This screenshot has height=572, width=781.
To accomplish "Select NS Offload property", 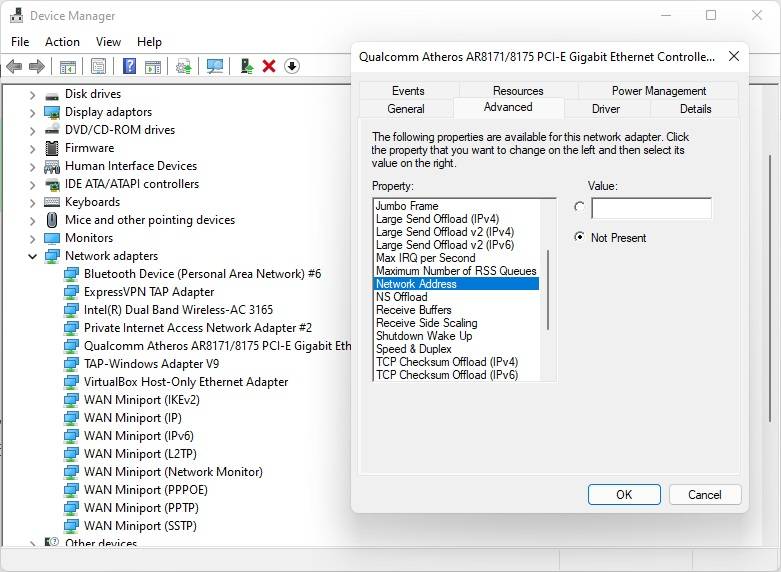I will pos(401,297).
